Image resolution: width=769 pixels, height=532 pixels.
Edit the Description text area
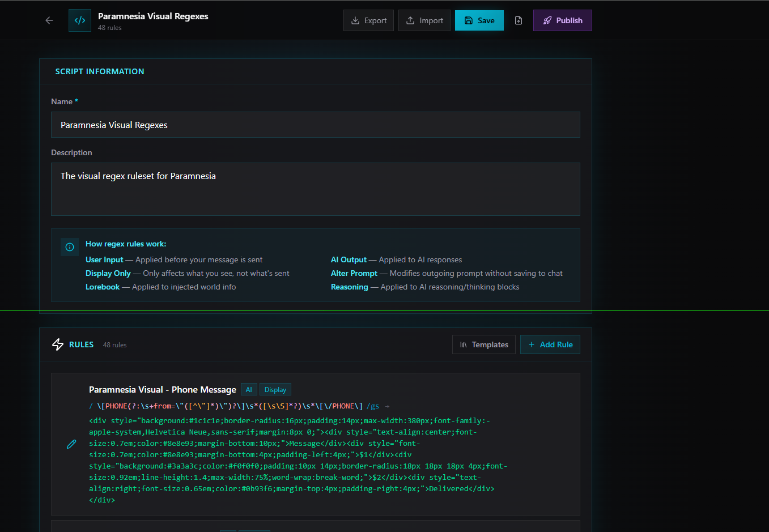[316, 189]
